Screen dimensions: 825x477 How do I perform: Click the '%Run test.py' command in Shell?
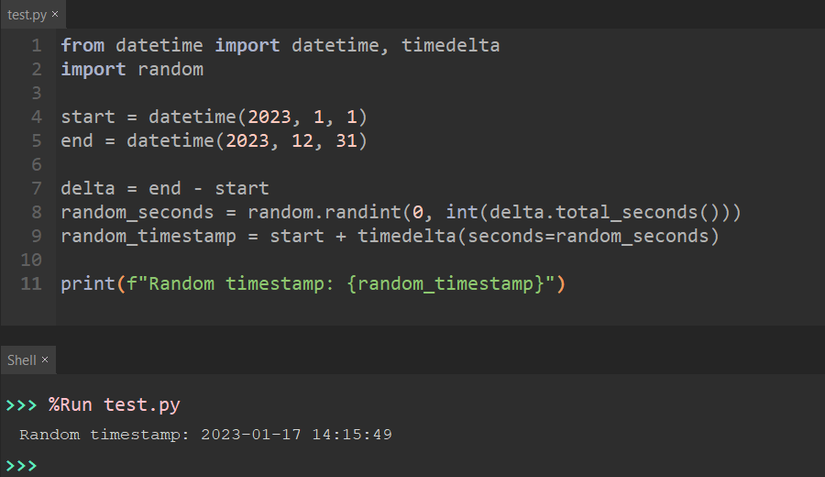tap(114, 405)
